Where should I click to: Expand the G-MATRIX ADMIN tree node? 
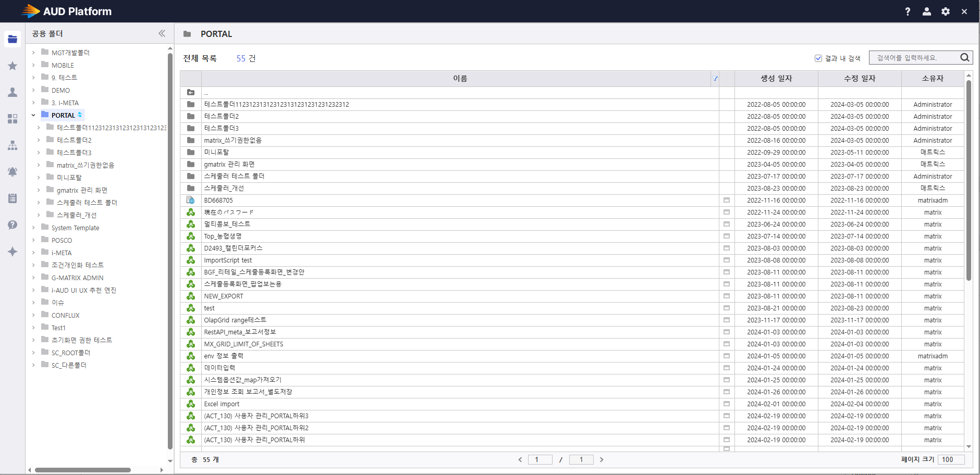[x=33, y=278]
